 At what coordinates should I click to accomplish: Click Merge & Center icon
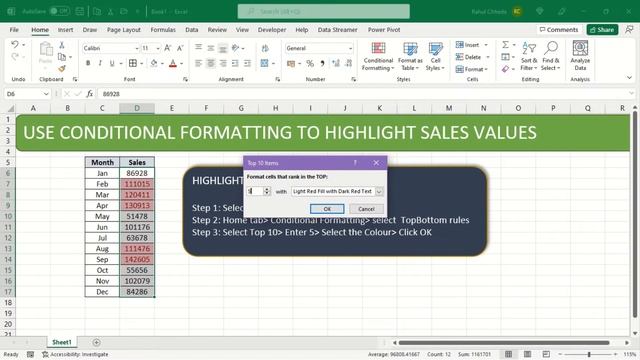[x=264, y=63]
